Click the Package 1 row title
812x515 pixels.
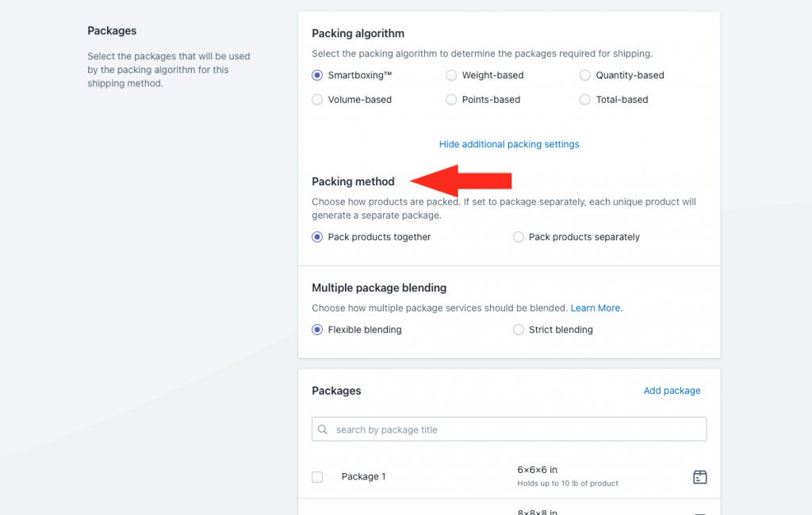(363, 477)
